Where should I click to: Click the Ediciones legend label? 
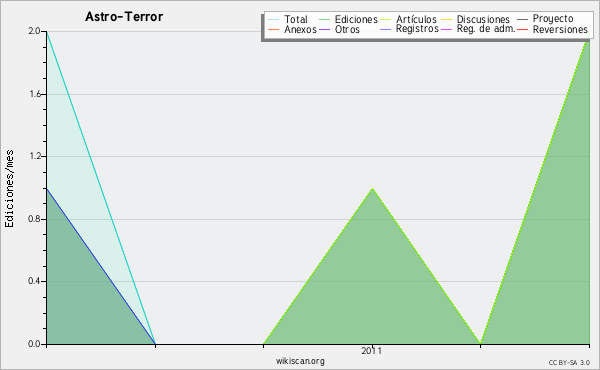pyautogui.click(x=356, y=19)
